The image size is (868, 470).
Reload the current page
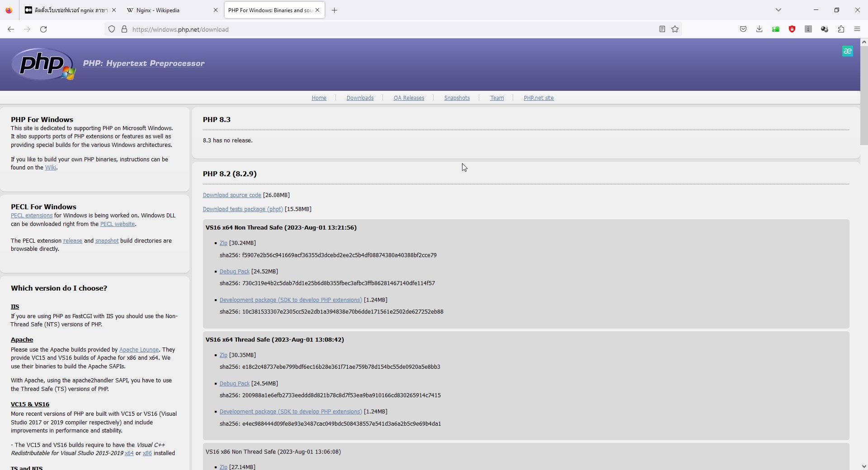pos(43,29)
